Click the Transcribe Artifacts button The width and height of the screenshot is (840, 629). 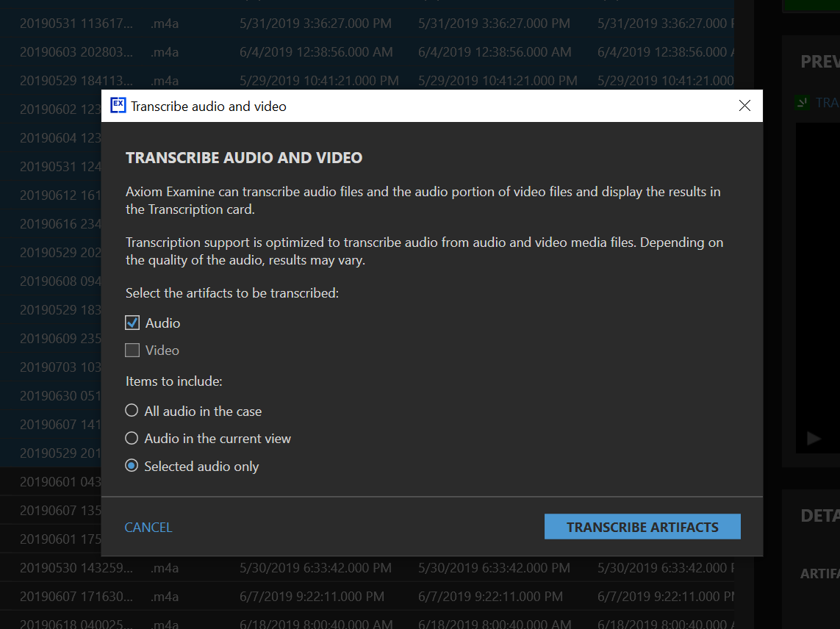pos(642,527)
